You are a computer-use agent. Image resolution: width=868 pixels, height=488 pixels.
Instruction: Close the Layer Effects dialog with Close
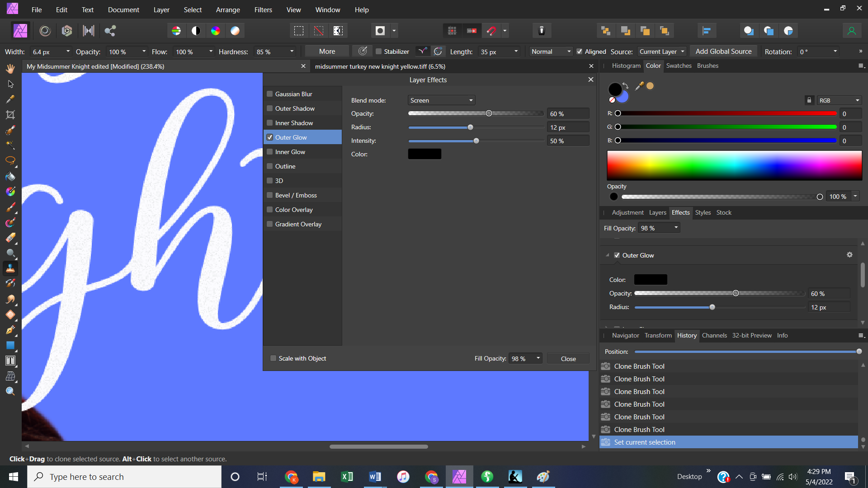tap(568, 359)
